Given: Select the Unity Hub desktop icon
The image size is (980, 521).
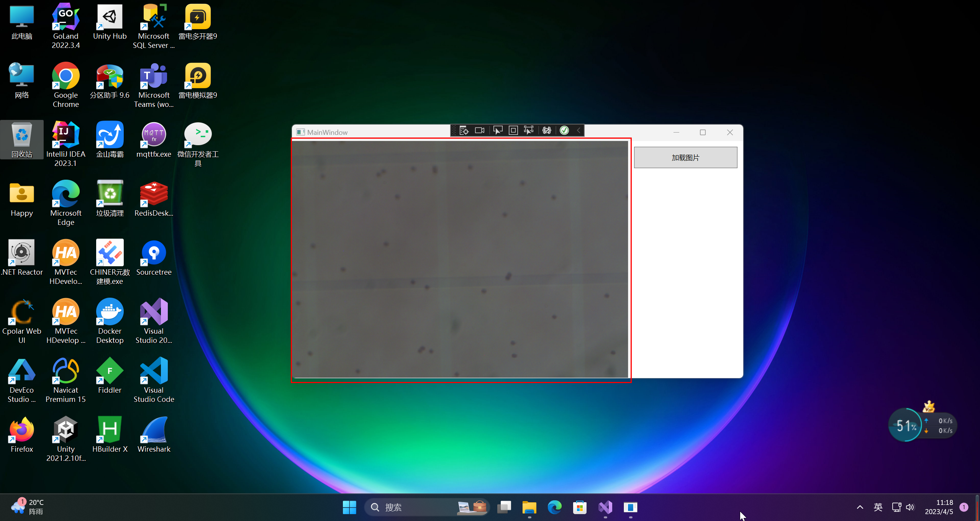Looking at the screenshot, I should point(110,23).
